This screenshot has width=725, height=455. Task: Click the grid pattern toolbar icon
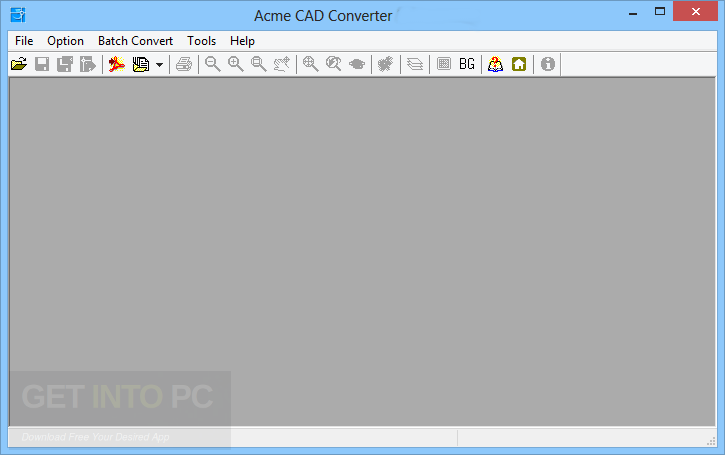(444, 64)
